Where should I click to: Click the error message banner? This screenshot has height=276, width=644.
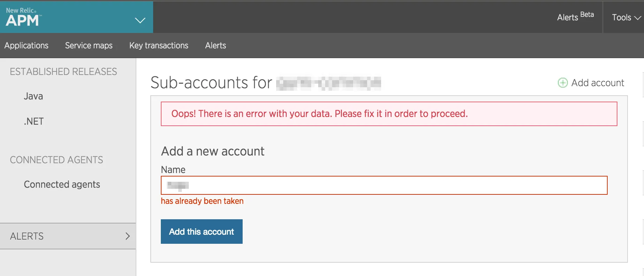389,113
